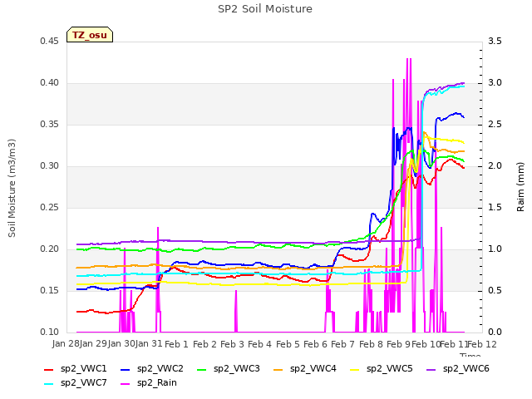532x399 pixels.
Task: Click the 2.0 right axis value
Action: [x=495, y=166]
